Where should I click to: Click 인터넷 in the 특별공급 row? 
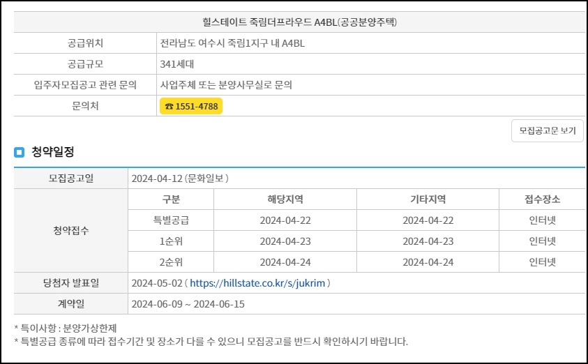pyautogui.click(x=542, y=220)
